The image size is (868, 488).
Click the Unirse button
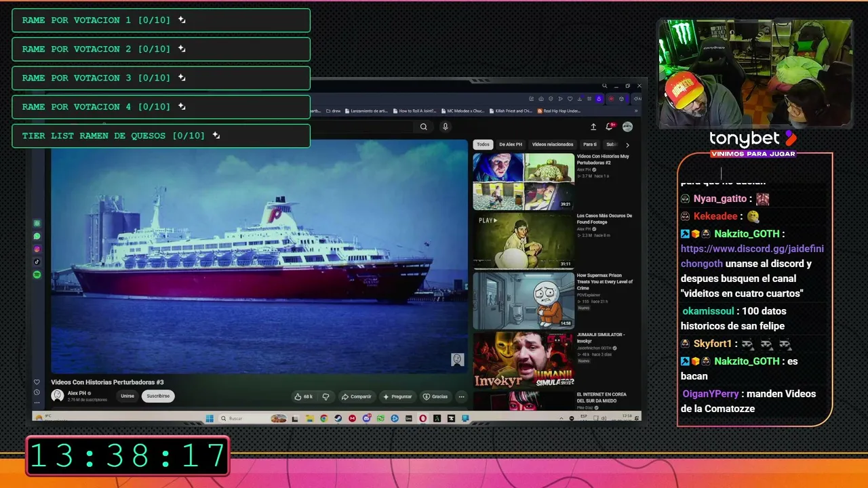127,396
